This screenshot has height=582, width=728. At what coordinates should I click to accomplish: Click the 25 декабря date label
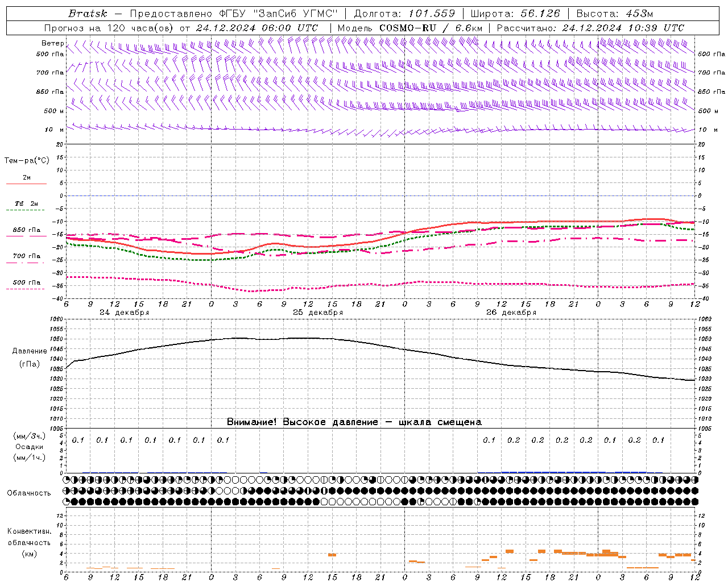(x=318, y=313)
